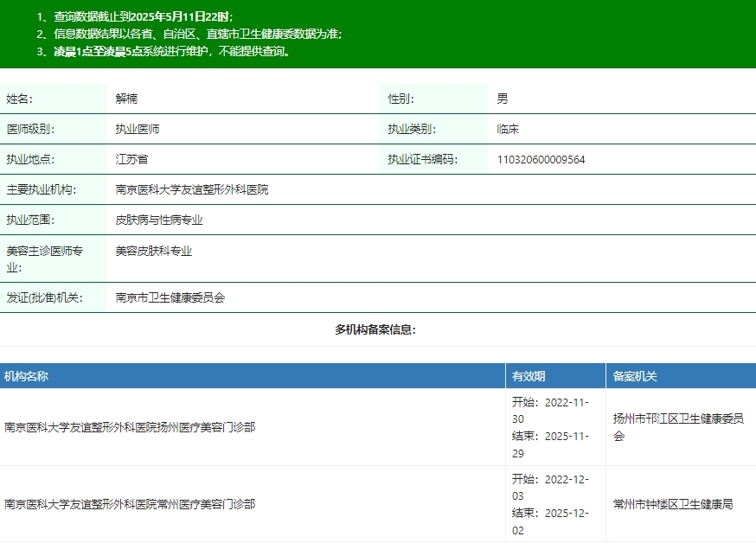Click the "执业地点:" field label
This screenshot has width=756, height=543.
tap(30, 159)
